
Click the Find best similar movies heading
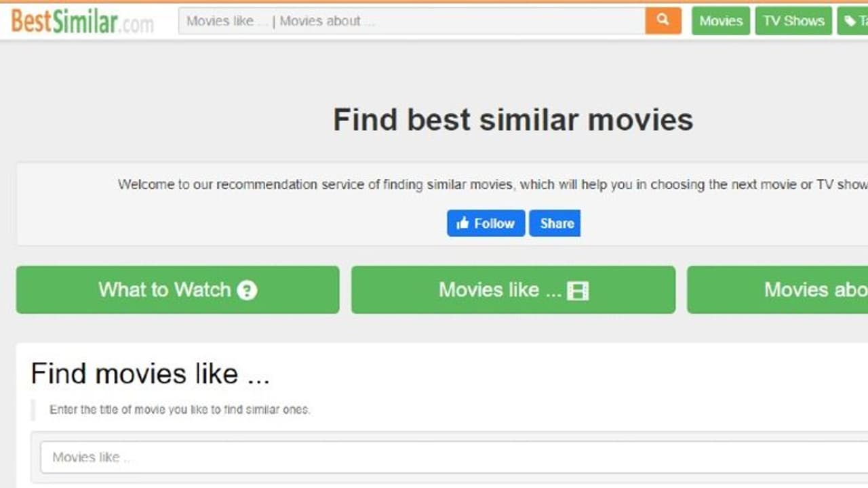(x=513, y=120)
